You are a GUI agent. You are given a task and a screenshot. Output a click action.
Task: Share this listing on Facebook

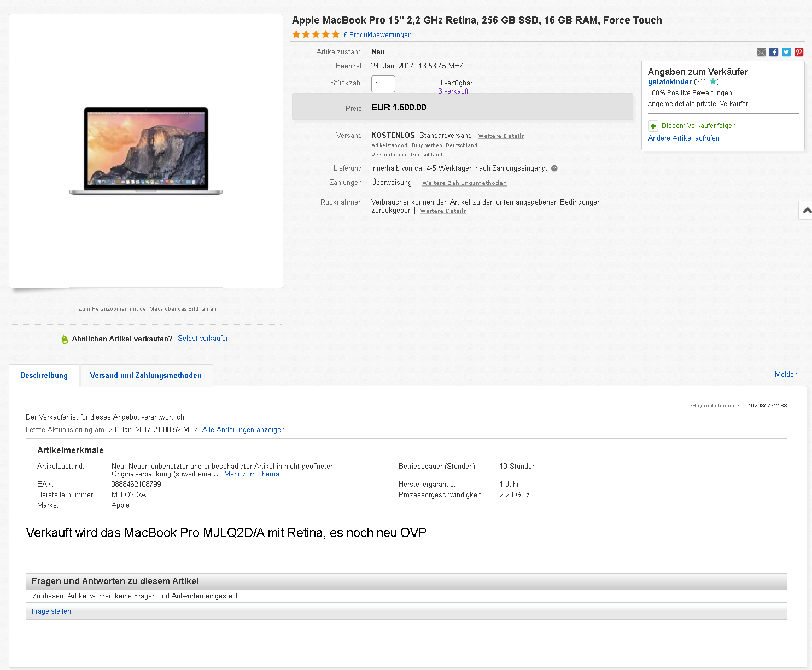click(x=774, y=52)
